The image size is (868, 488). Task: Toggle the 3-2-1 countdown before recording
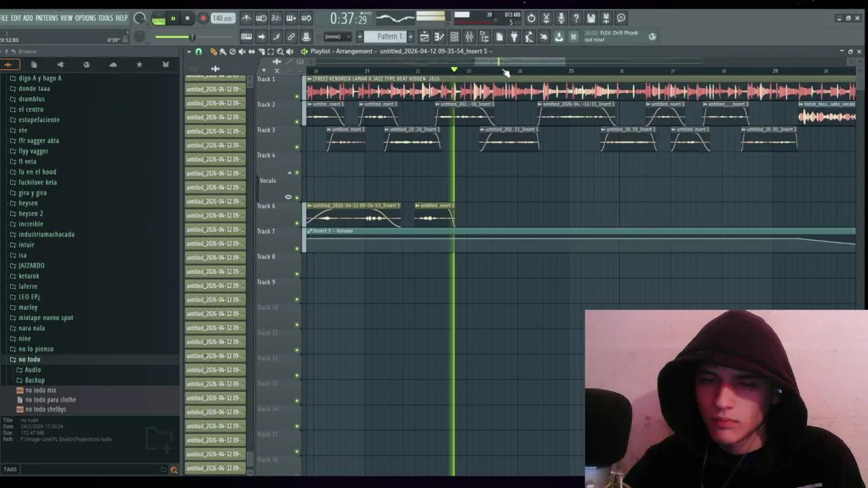coord(276,18)
